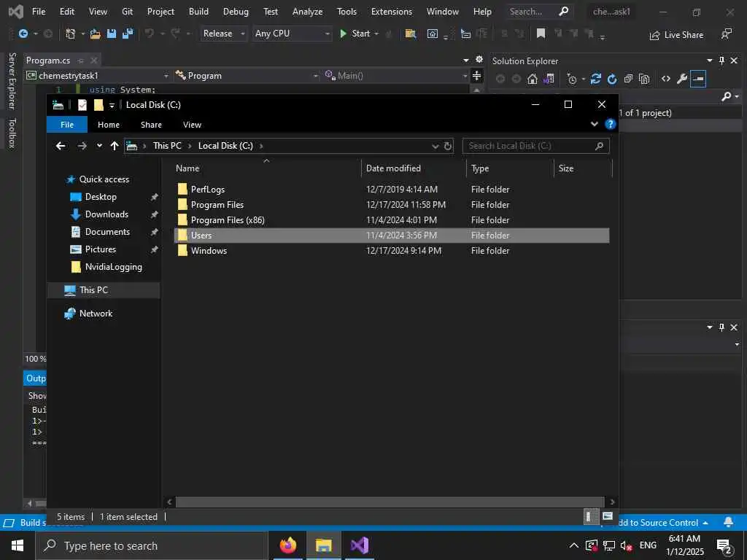The height and width of the screenshot is (560, 747).
Task: Open the blue File tab in File Explorer
Action: coord(67,125)
